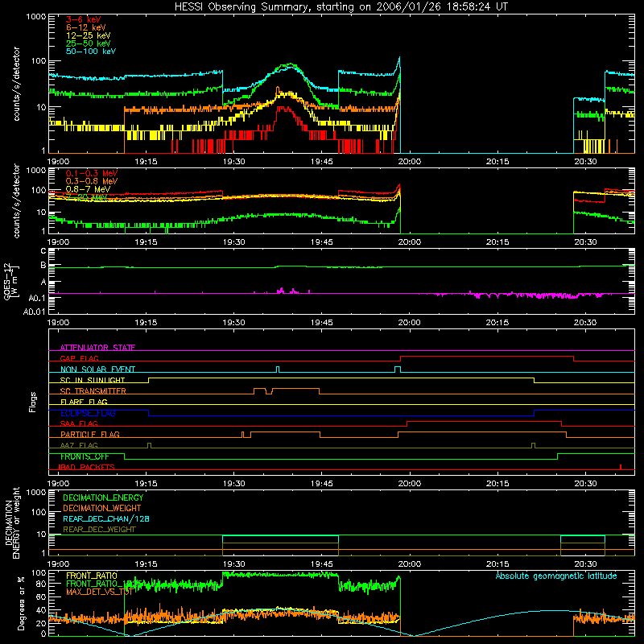This screenshot has height=644, width=644.
Task: Click the B flux class tick label
Action: click(43, 266)
